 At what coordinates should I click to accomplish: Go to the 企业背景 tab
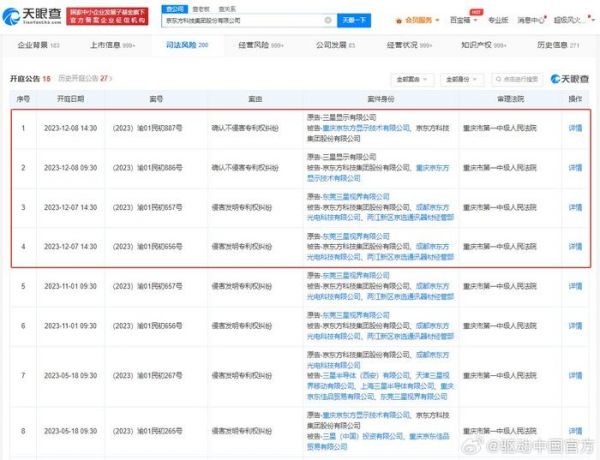pyautogui.click(x=39, y=46)
